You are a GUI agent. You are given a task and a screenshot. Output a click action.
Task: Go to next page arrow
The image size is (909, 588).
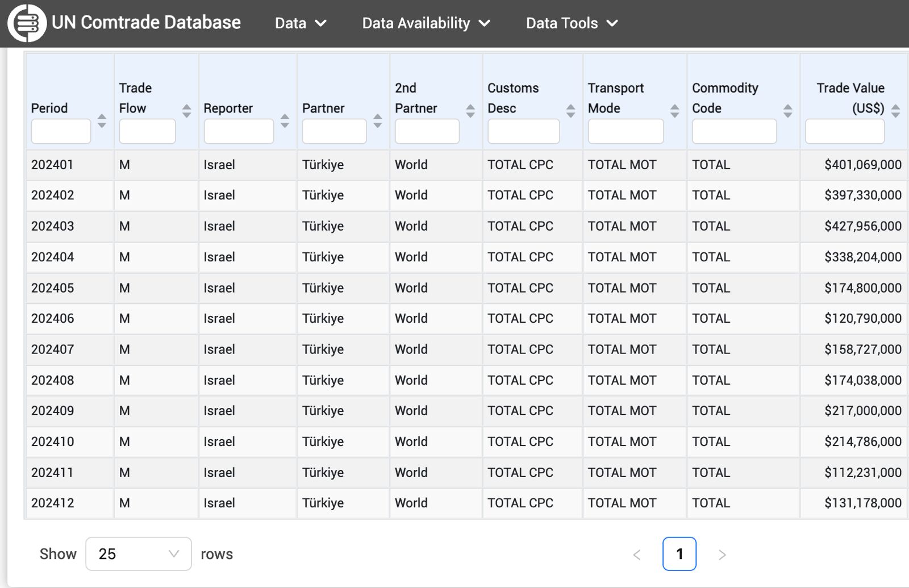tap(722, 554)
